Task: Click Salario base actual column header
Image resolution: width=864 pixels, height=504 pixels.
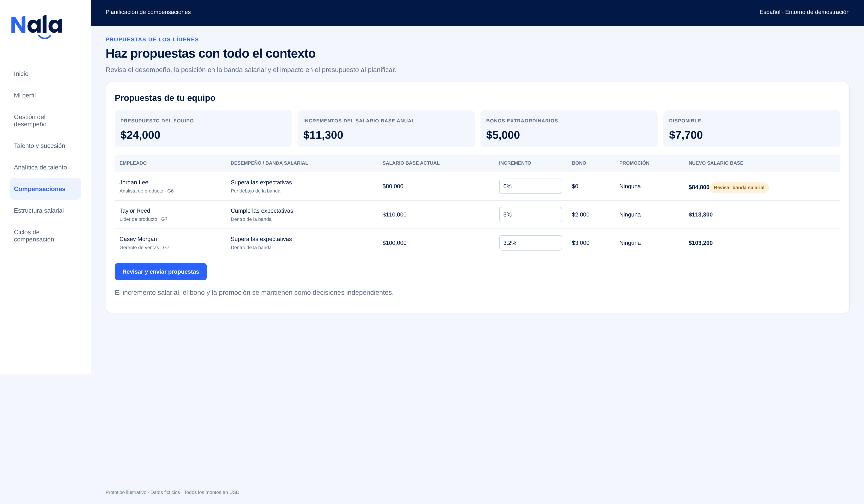Action: point(411,163)
